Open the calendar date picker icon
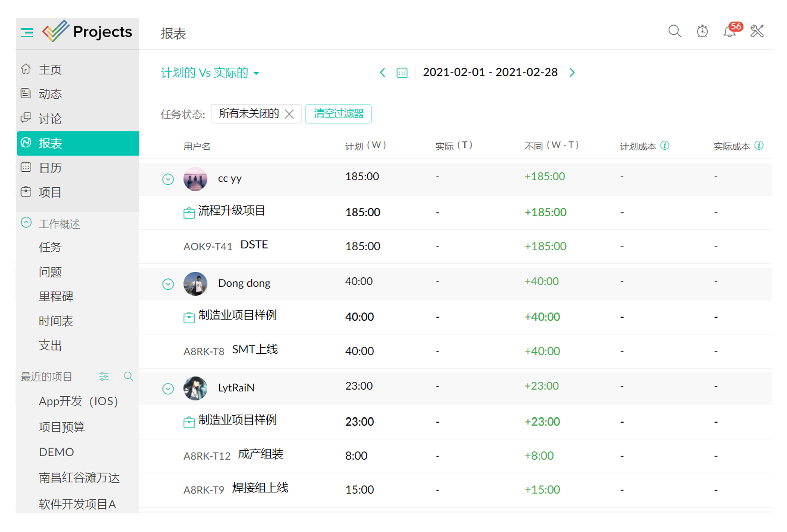 (x=402, y=72)
